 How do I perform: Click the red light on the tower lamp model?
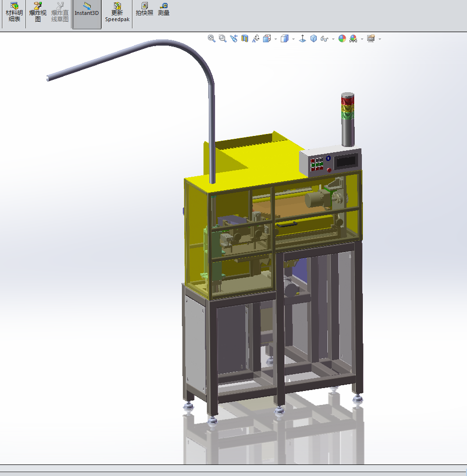point(347,101)
